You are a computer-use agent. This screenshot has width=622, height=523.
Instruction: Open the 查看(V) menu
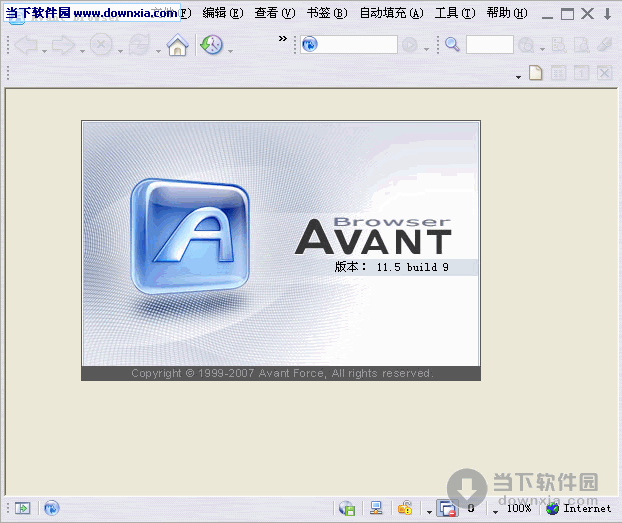point(275,13)
